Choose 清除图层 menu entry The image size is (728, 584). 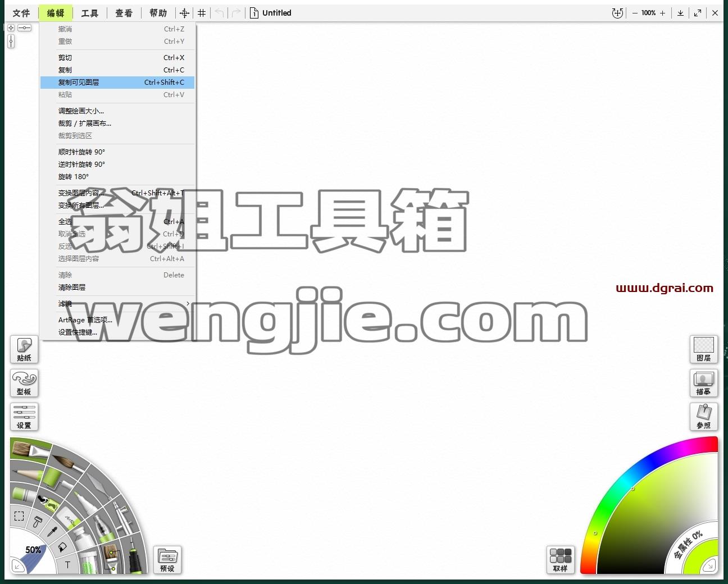point(117,288)
